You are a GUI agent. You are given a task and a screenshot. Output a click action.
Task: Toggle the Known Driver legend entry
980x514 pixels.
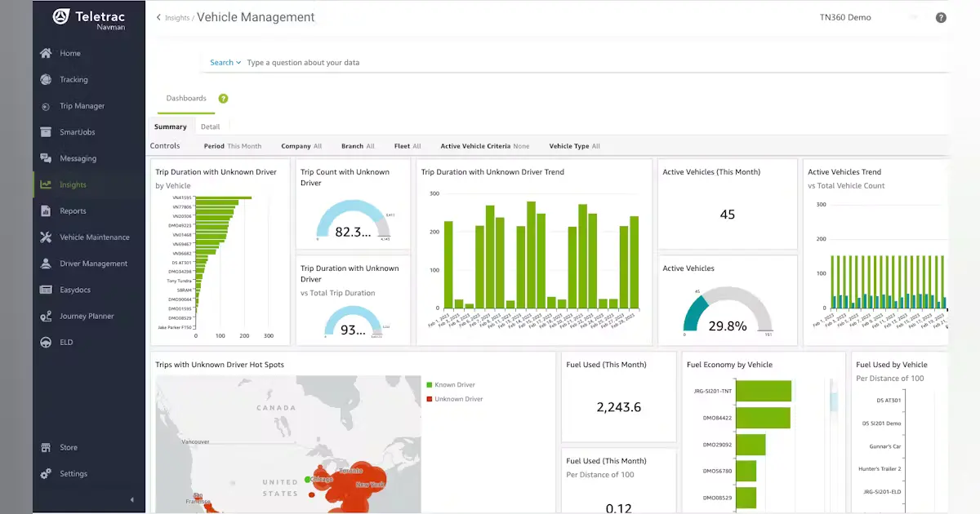click(451, 383)
